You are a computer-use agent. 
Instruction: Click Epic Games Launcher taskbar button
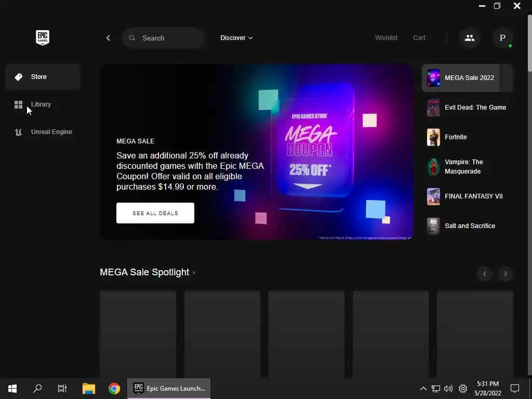(x=169, y=389)
